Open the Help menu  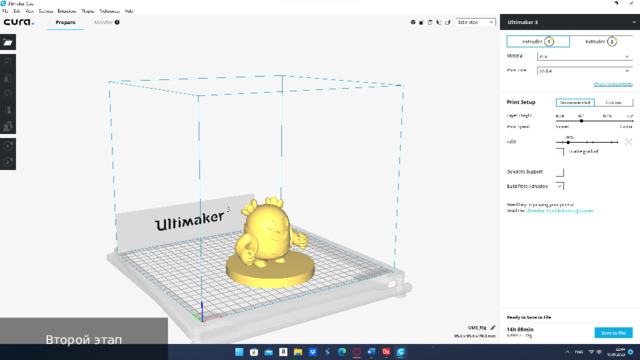129,11
